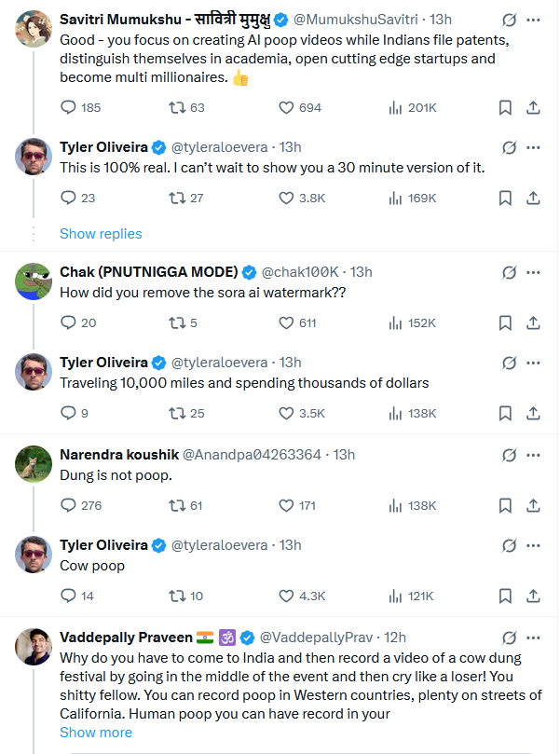The width and height of the screenshot is (560, 754).
Task: Open more options menu on Vaddepally Praveen's tweet
Action: (x=534, y=637)
